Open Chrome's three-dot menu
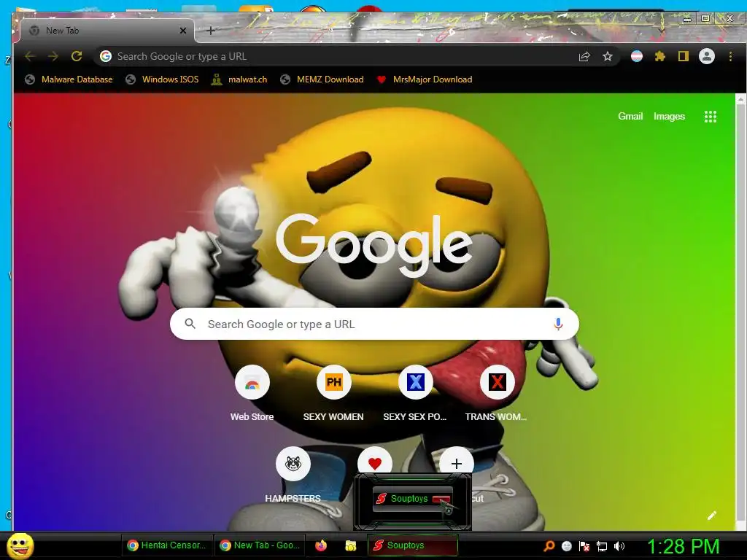This screenshot has height=560, width=747. tap(730, 57)
